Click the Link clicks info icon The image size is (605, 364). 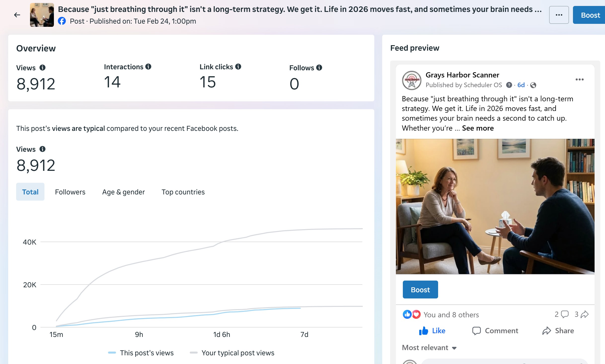tap(238, 67)
